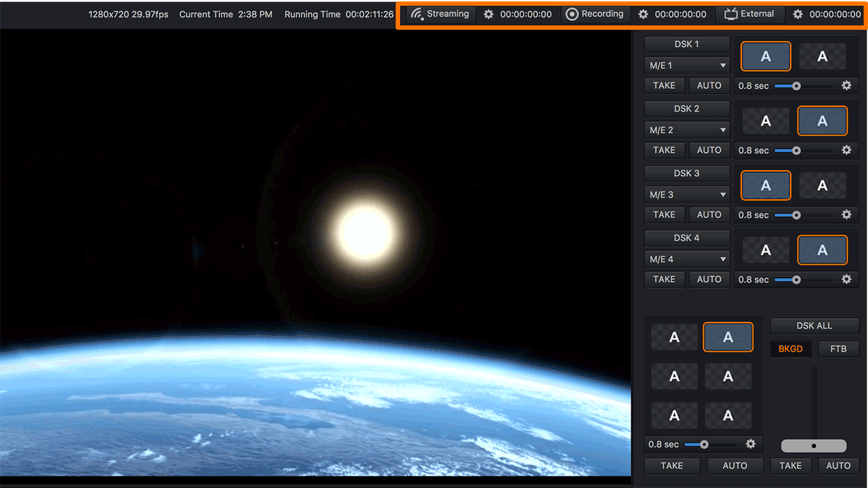Open recording settings gear
Image resolution: width=868 pixels, height=488 pixels.
pos(643,14)
